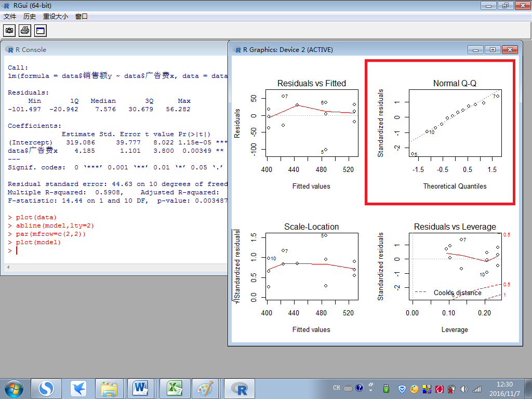Open the 文件 menu
Image resolution: width=532 pixels, height=399 pixels.
click(x=10, y=16)
